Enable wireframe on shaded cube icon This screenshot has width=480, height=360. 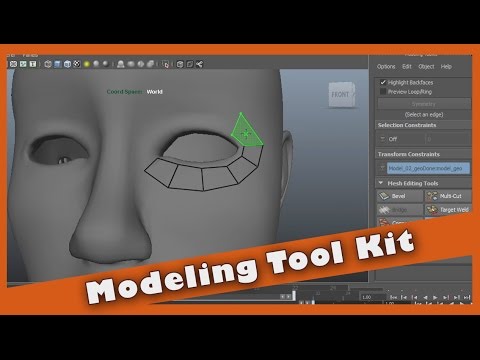67,64
